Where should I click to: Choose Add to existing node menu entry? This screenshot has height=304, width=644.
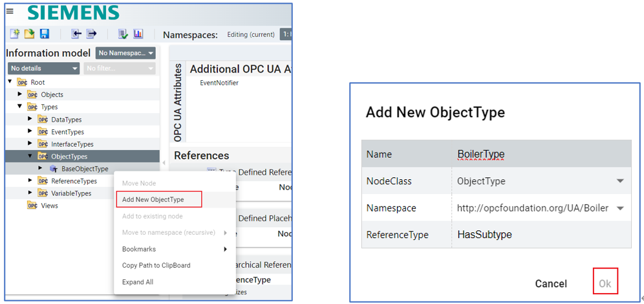pyautogui.click(x=175, y=216)
